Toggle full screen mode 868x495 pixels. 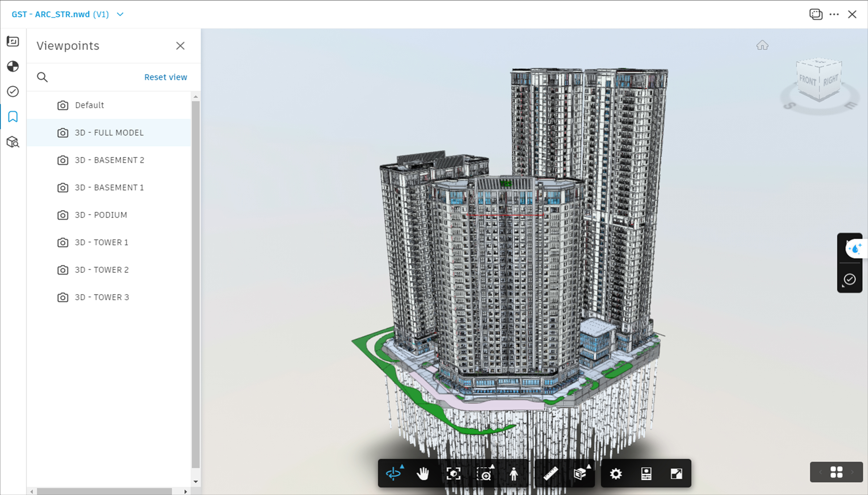(x=676, y=473)
